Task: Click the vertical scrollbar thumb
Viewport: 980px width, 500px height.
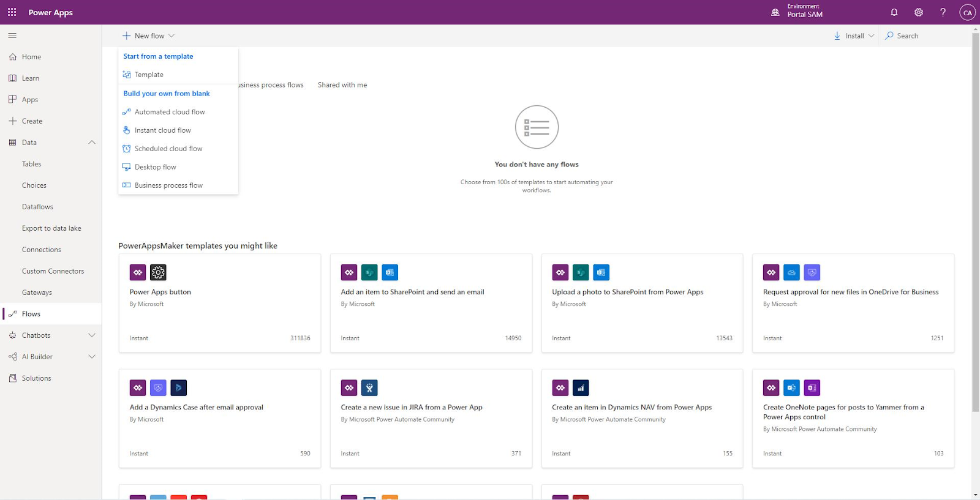Action: 975,222
